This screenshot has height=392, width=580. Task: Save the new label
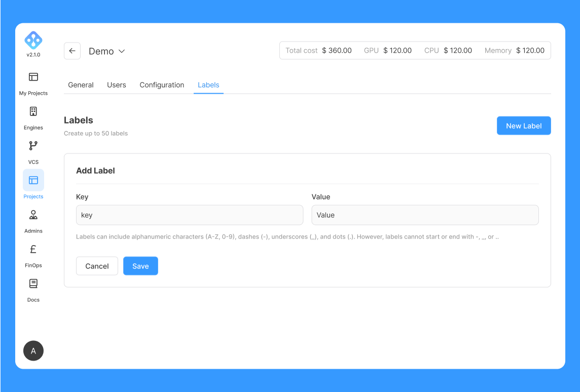tap(140, 266)
